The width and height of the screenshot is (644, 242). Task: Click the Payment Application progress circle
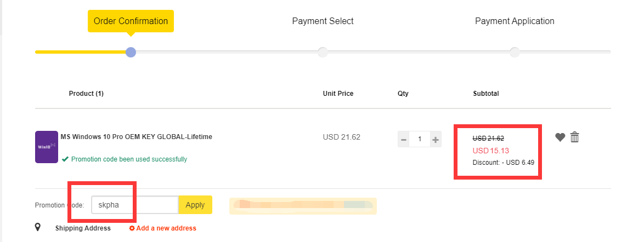515,52
